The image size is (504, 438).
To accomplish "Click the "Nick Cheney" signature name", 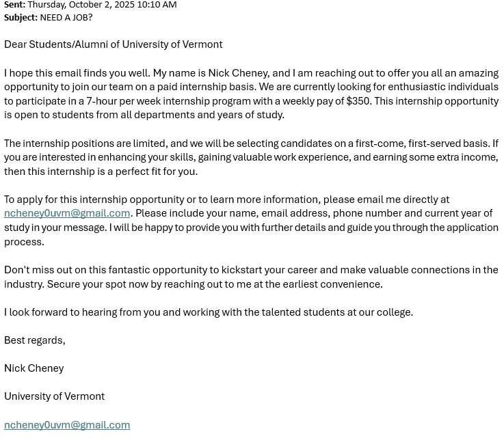I will pos(34,368).
